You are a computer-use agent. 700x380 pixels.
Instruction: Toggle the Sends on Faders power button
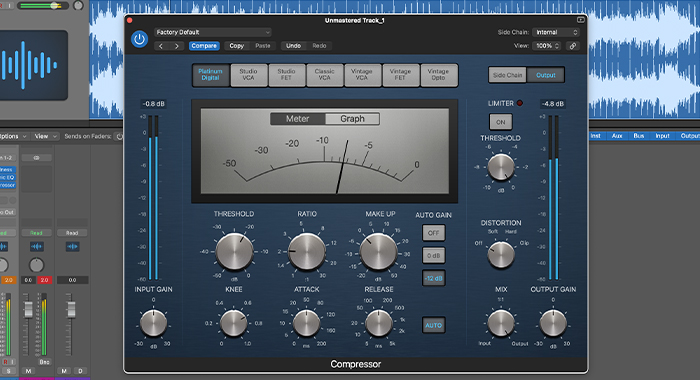click(x=119, y=136)
